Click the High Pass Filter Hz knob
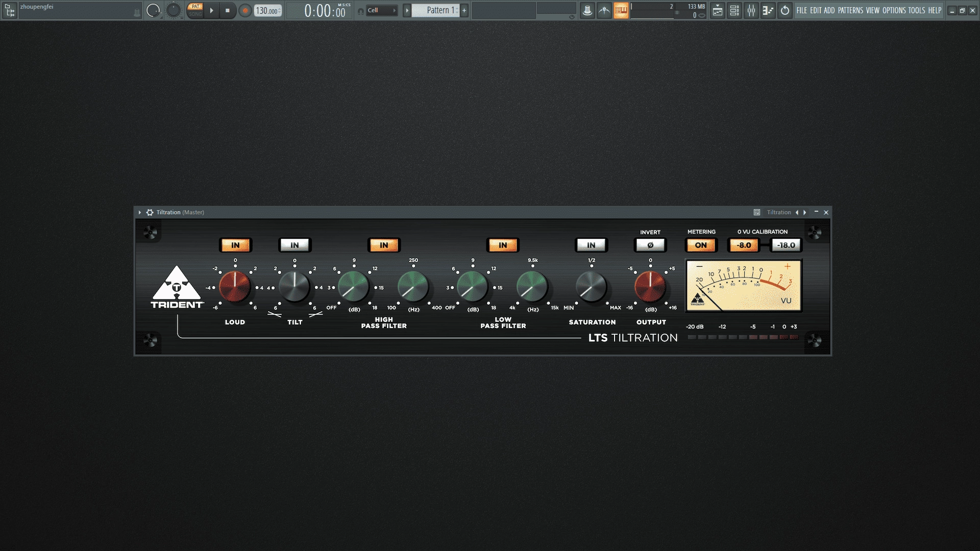The image size is (980, 551). (x=413, y=287)
